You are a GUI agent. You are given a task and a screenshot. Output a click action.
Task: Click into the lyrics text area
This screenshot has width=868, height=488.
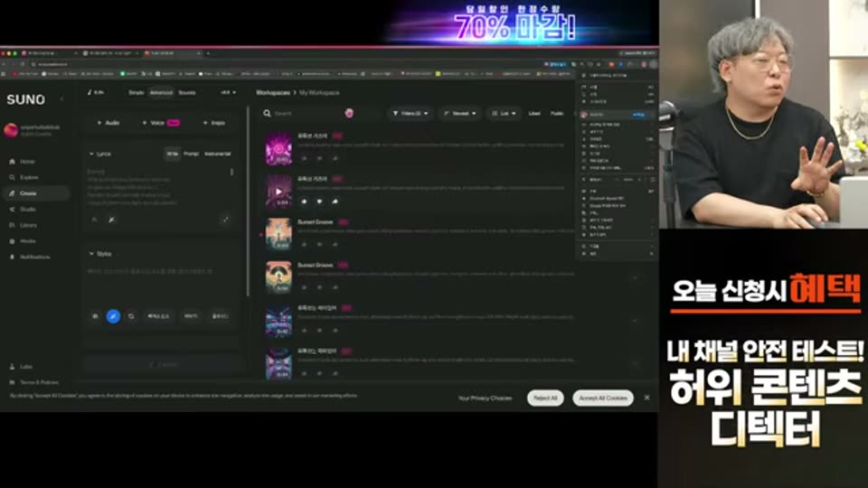156,188
